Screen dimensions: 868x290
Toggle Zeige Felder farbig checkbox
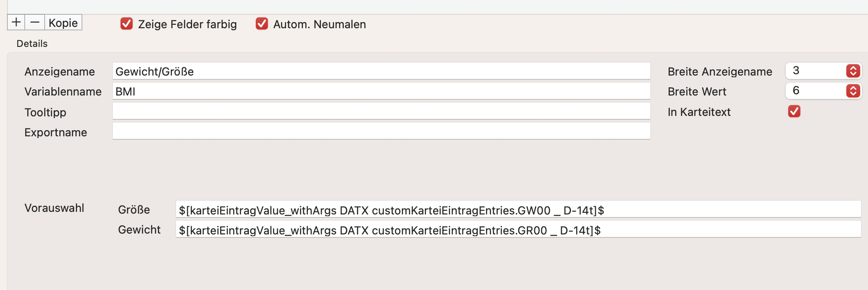(x=127, y=23)
